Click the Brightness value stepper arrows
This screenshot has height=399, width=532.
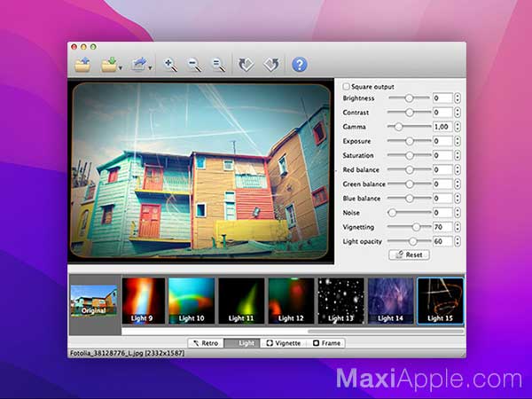click(458, 98)
